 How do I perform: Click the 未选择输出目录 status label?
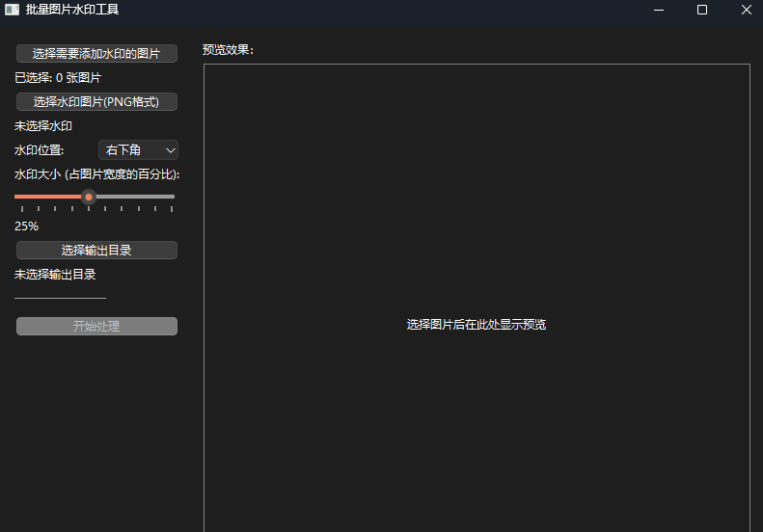coord(55,275)
